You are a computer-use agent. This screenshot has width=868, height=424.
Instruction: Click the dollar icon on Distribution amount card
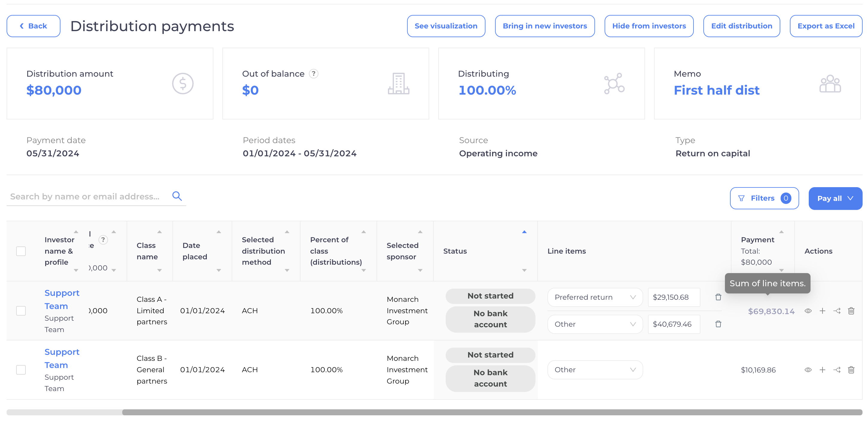click(182, 83)
